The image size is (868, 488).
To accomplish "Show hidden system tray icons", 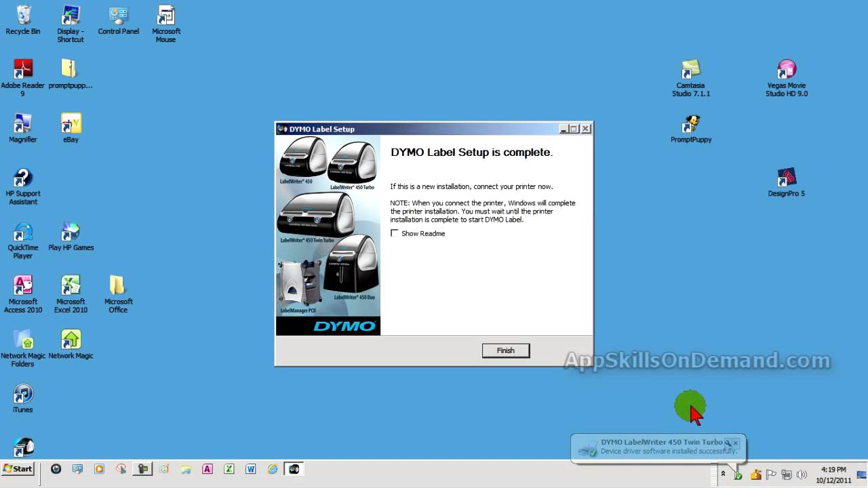I will [723, 474].
